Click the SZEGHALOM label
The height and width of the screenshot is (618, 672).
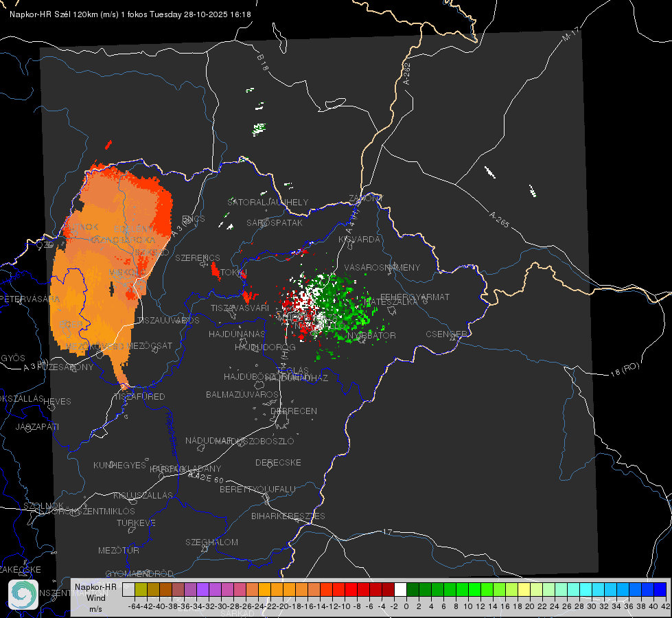pos(211,542)
